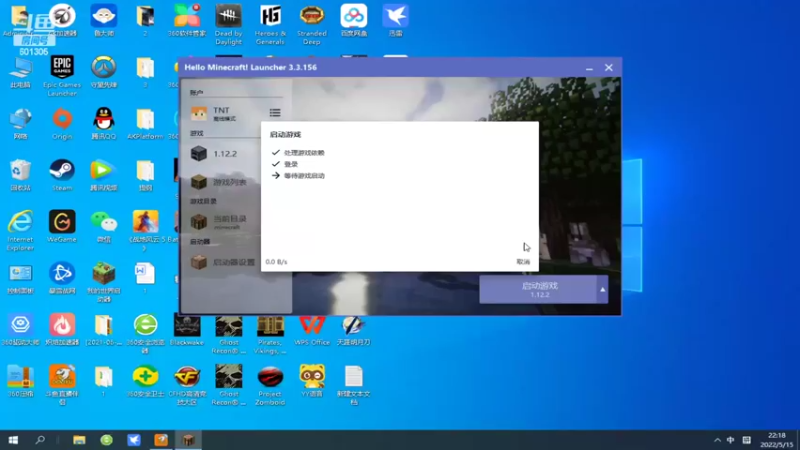800x450 pixels.
Task: Click the 启动游戏 1.12.2 launch button
Action: click(538, 289)
